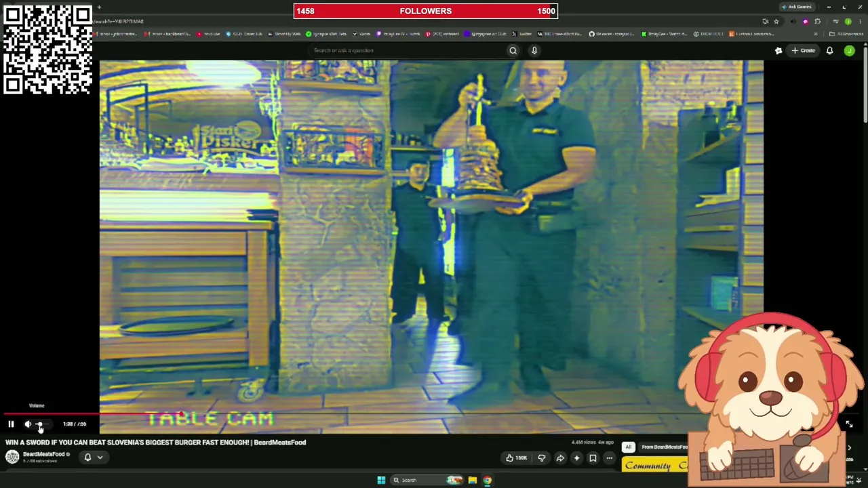Image resolution: width=868 pixels, height=488 pixels.
Task: Open File Explorer from the taskbar
Action: point(472,480)
